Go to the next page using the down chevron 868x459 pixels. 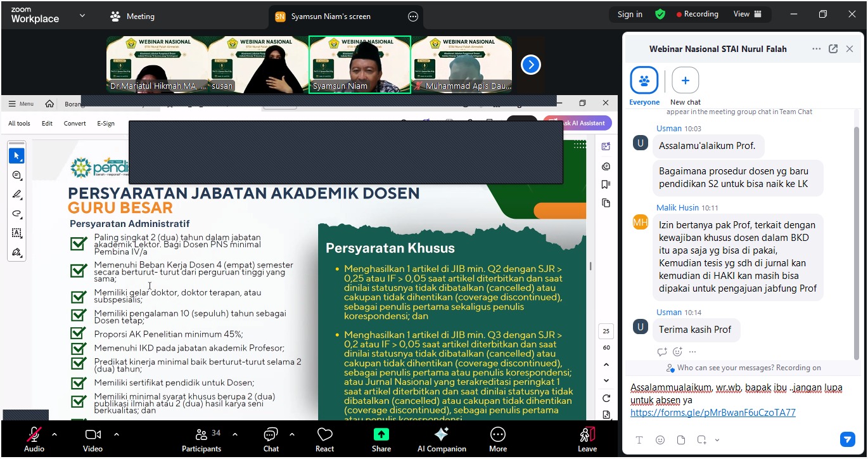click(x=606, y=380)
